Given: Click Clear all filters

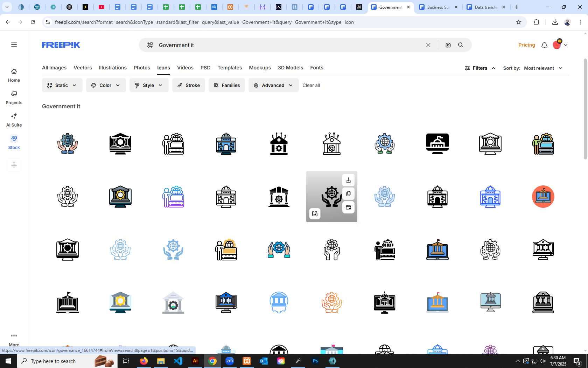Looking at the screenshot, I should 311,85.
